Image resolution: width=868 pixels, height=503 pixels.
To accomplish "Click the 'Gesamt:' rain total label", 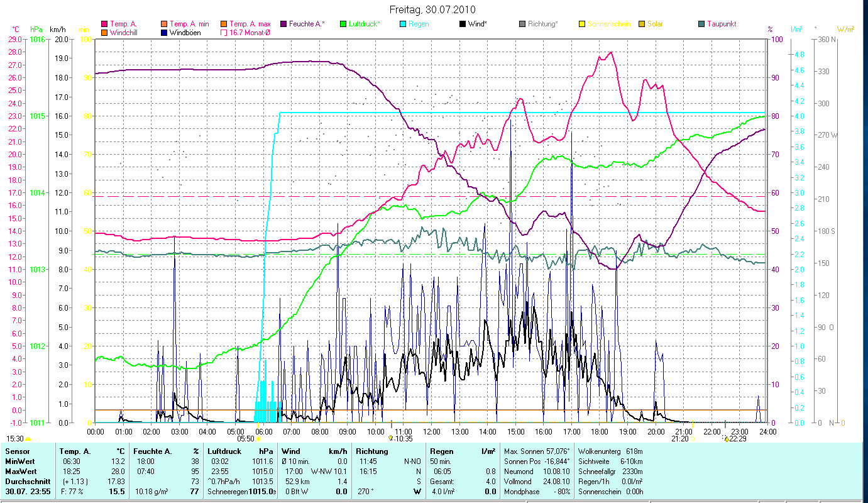I will tap(442, 482).
